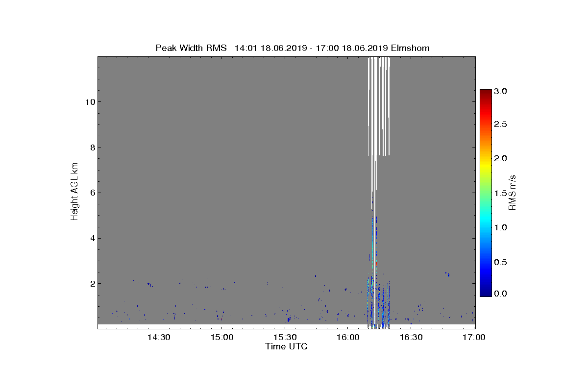Click the white missing-data stripes above 8 km
This screenshot has height=392, width=588.
click(379, 106)
